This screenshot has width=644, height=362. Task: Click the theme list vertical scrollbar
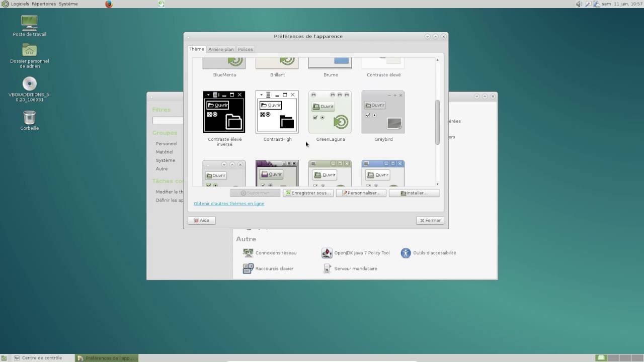437,122
